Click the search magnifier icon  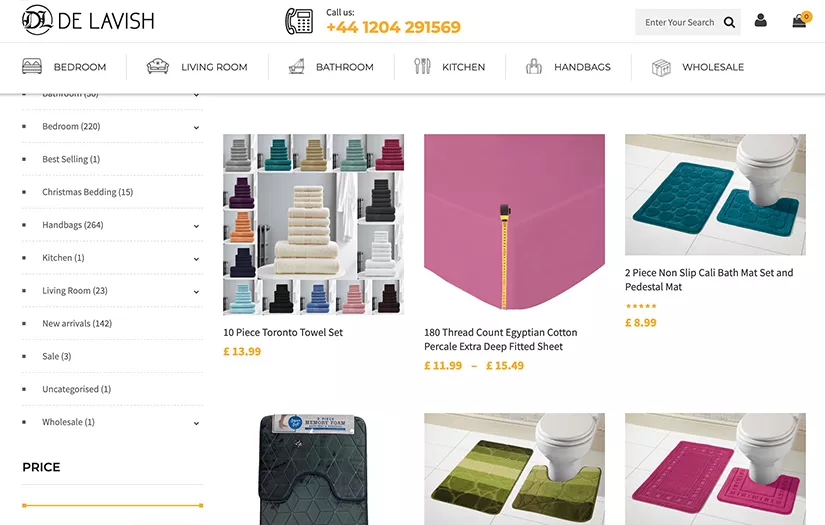point(729,22)
